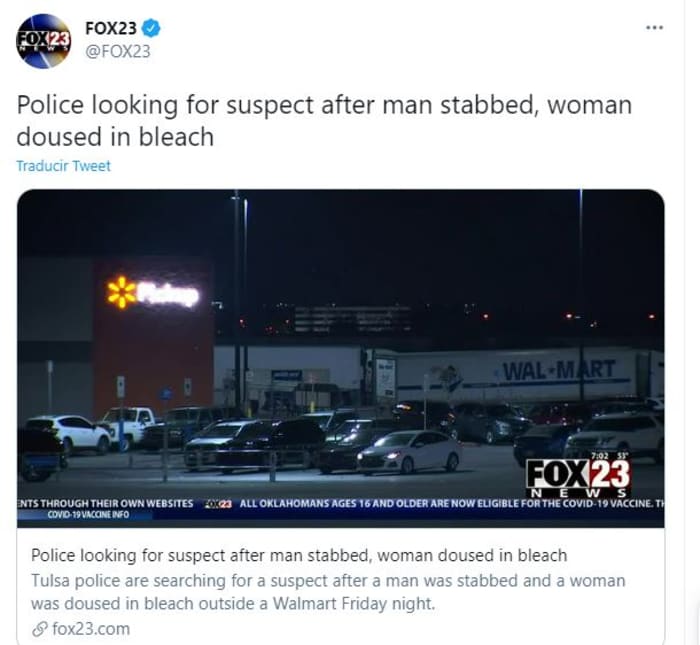This screenshot has width=700, height=645.
Task: Click the tweet text about man stabbed
Action: click(324, 121)
